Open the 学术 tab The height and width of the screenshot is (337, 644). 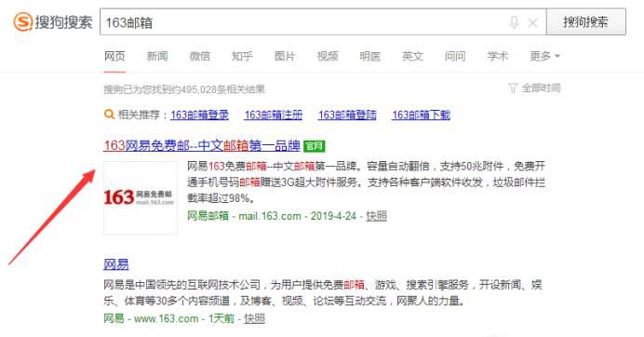[498, 56]
